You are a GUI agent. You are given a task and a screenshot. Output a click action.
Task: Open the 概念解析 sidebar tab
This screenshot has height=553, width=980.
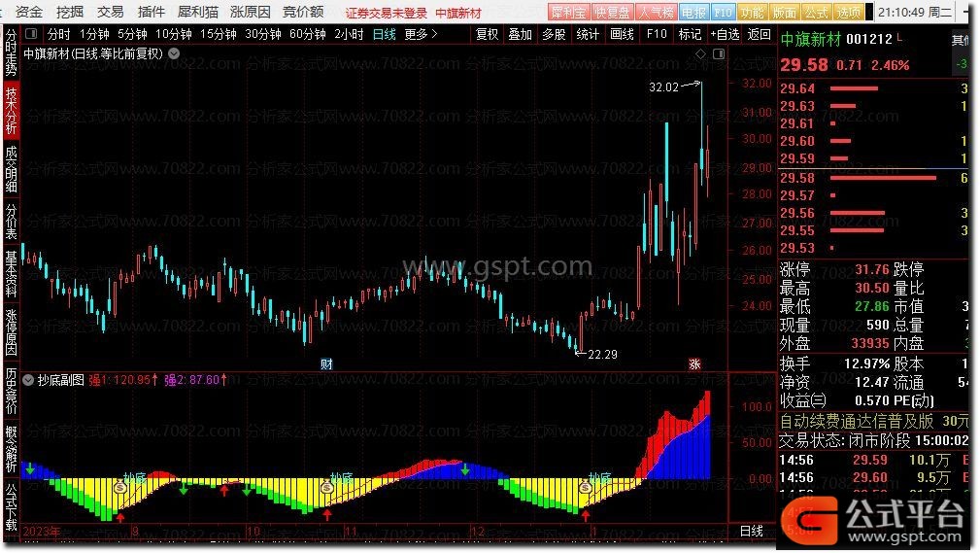pyautogui.click(x=11, y=449)
